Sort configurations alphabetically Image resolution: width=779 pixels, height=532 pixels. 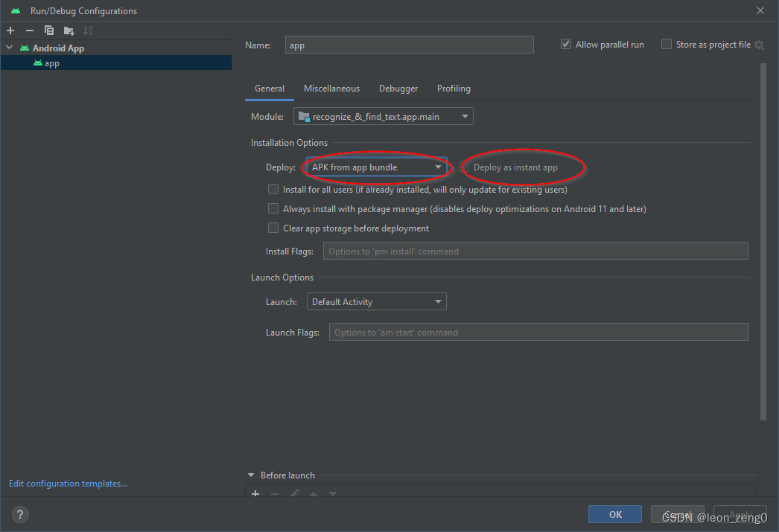[88, 31]
